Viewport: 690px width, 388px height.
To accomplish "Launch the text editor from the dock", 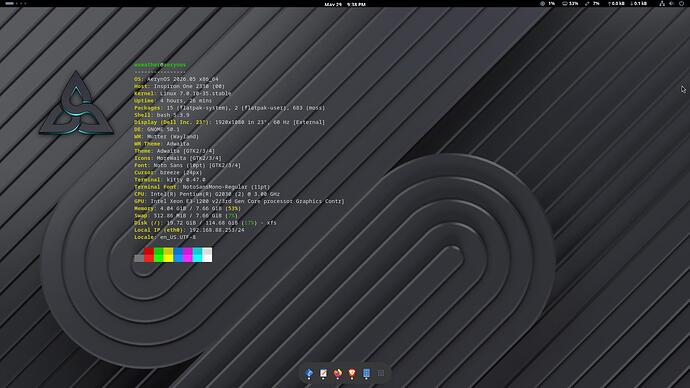I will pos(323,373).
